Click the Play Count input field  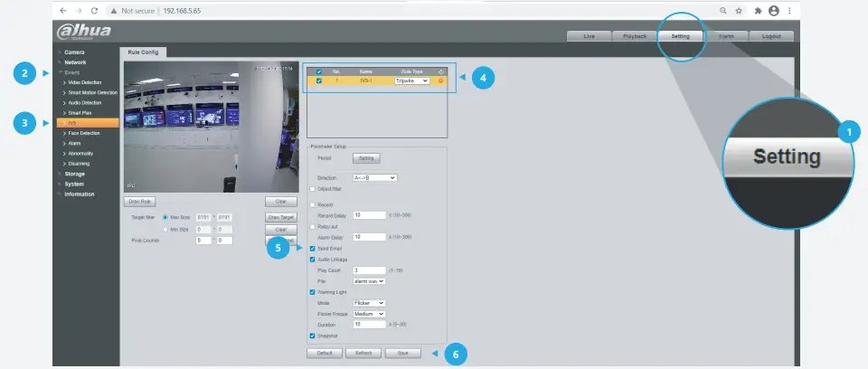pyautogui.click(x=369, y=270)
